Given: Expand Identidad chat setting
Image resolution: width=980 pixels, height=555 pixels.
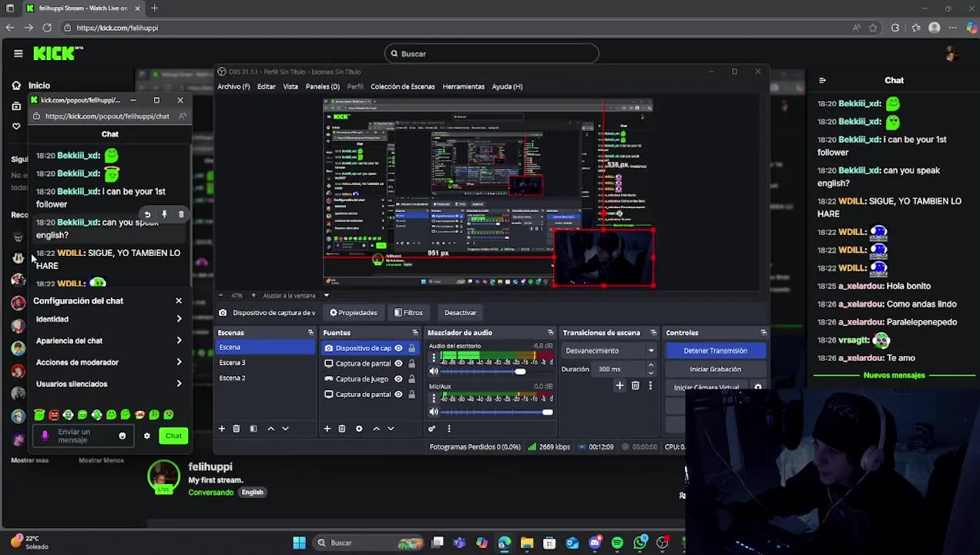Looking at the screenshot, I should [x=109, y=319].
